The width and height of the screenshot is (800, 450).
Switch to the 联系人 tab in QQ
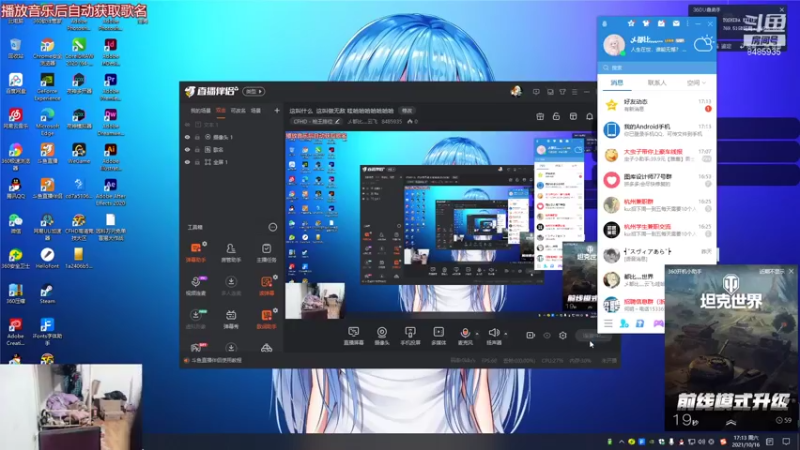click(657, 83)
